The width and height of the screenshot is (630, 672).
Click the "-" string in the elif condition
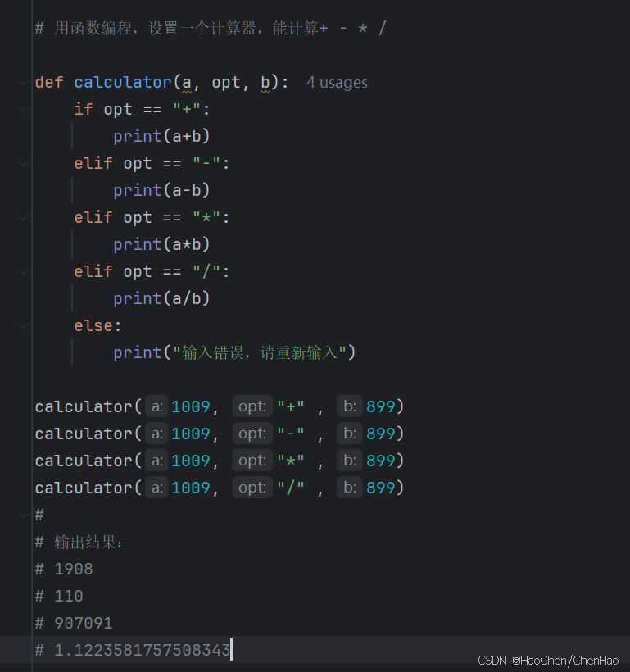tap(206, 163)
